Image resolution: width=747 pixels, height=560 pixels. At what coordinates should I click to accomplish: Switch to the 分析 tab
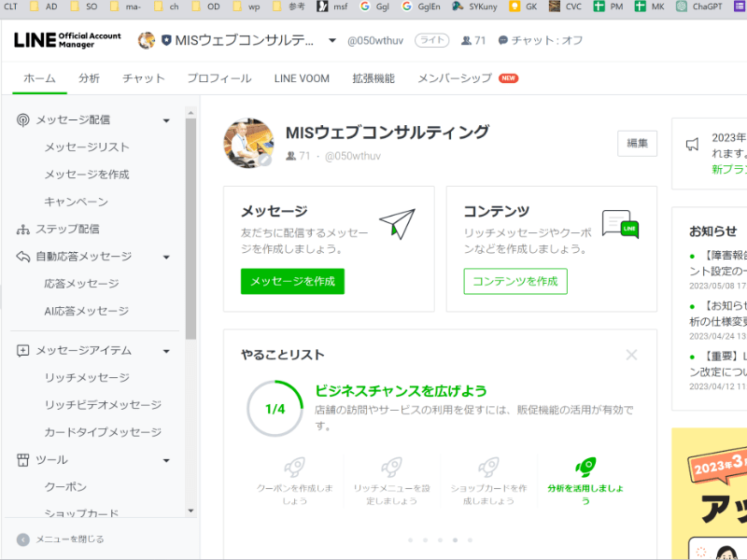coord(89,78)
